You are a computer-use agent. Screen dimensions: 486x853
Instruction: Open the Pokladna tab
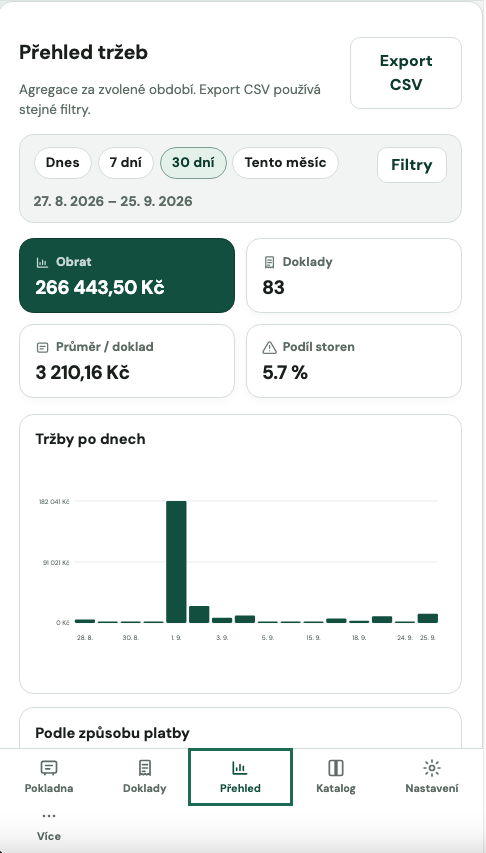point(49,777)
